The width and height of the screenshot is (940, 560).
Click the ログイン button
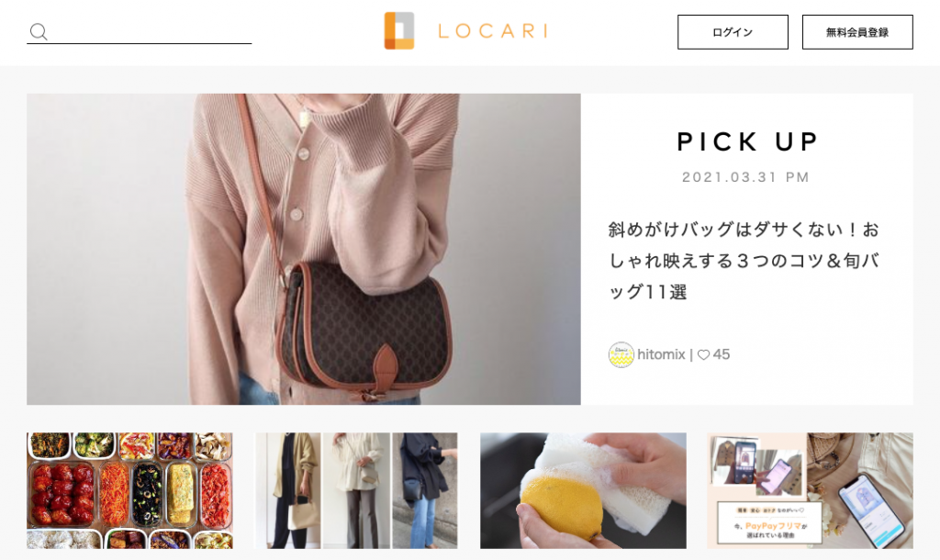[x=733, y=32]
